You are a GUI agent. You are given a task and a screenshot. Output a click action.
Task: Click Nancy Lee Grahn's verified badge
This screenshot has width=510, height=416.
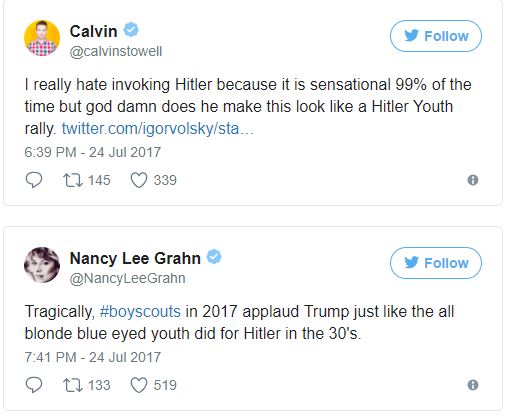[x=214, y=257]
